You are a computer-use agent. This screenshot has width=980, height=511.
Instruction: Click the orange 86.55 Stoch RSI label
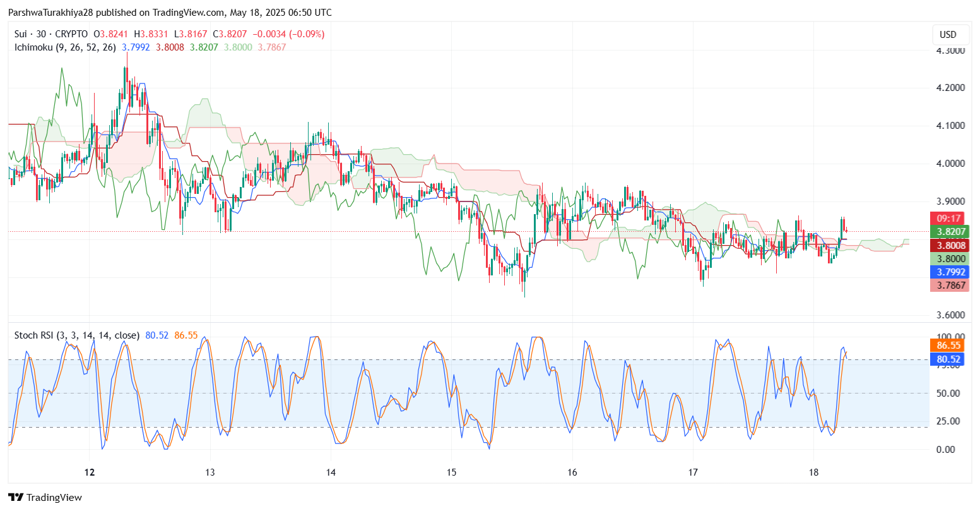[x=947, y=346]
